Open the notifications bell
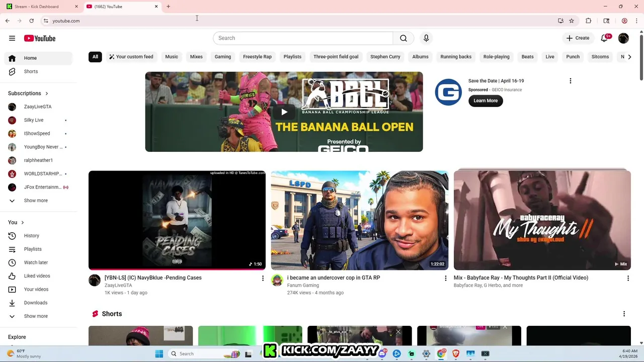 pos(605,38)
